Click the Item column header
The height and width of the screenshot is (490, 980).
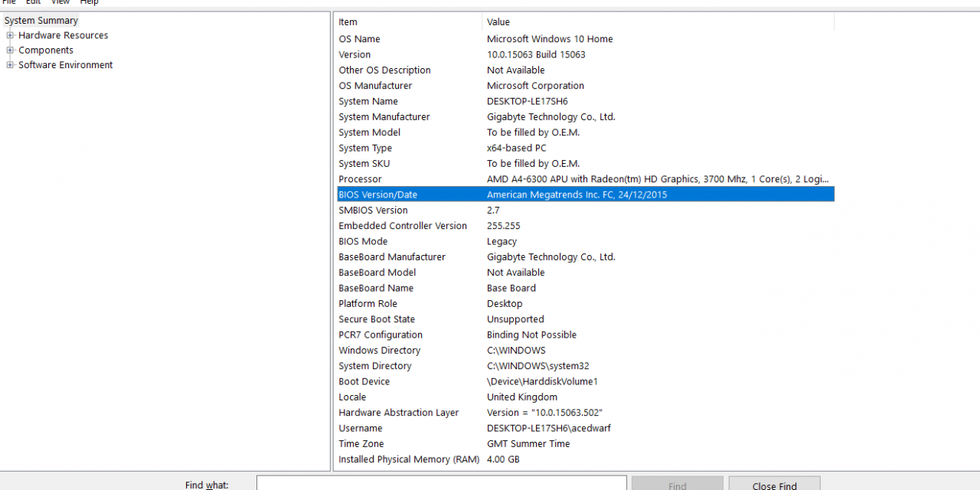click(408, 22)
